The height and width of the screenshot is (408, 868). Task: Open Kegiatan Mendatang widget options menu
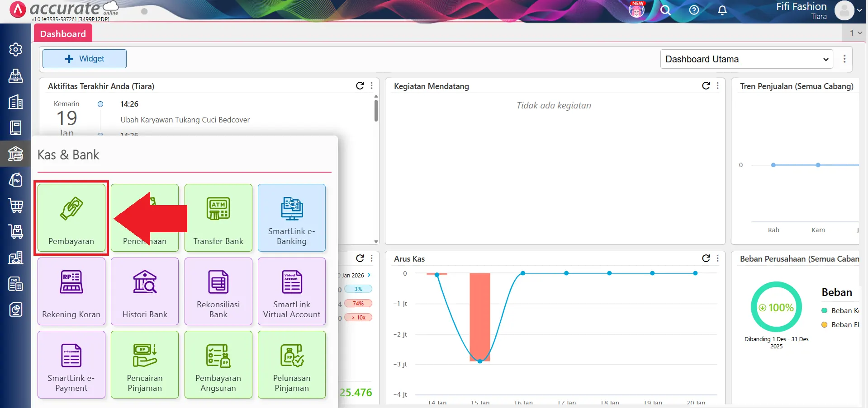718,86
